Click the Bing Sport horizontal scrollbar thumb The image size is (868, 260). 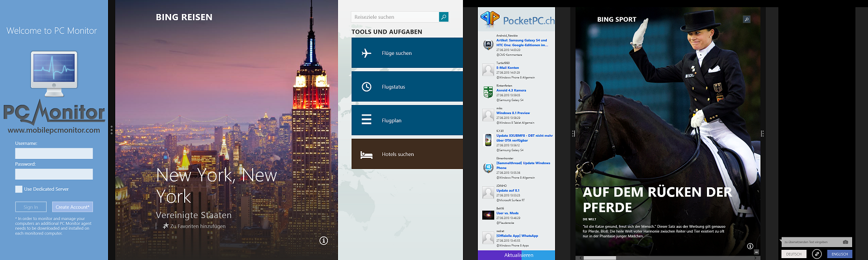pyautogui.click(x=600, y=258)
